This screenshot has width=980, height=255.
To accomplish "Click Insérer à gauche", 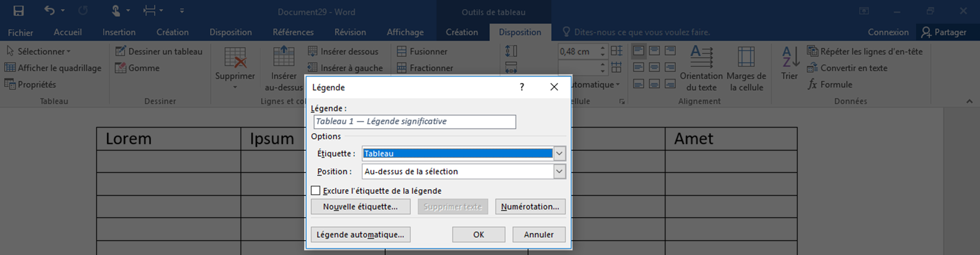I will click(345, 68).
